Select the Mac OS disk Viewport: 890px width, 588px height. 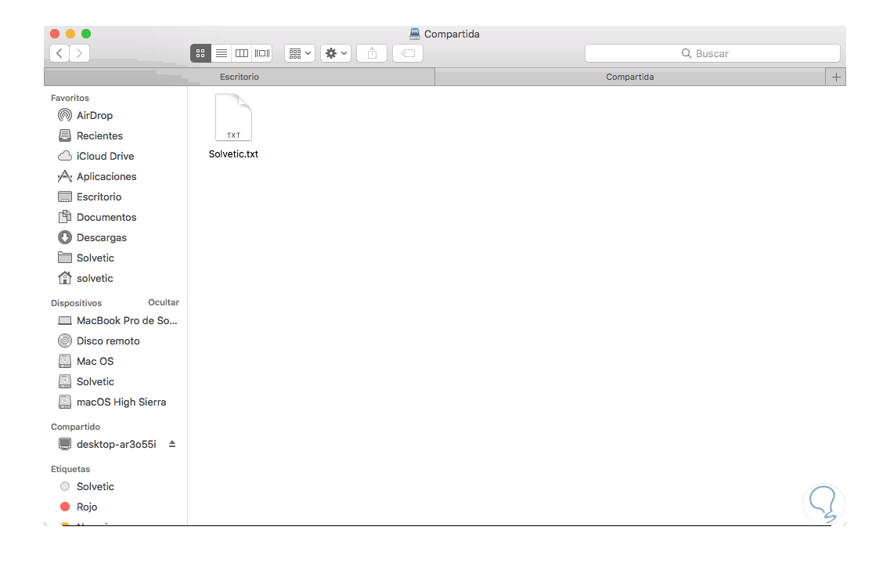[85, 362]
